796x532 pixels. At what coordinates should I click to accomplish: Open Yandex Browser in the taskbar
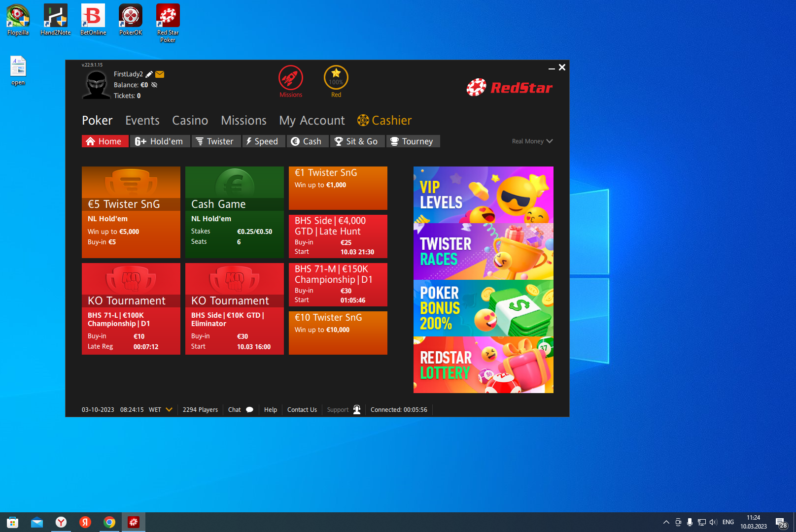(x=61, y=522)
